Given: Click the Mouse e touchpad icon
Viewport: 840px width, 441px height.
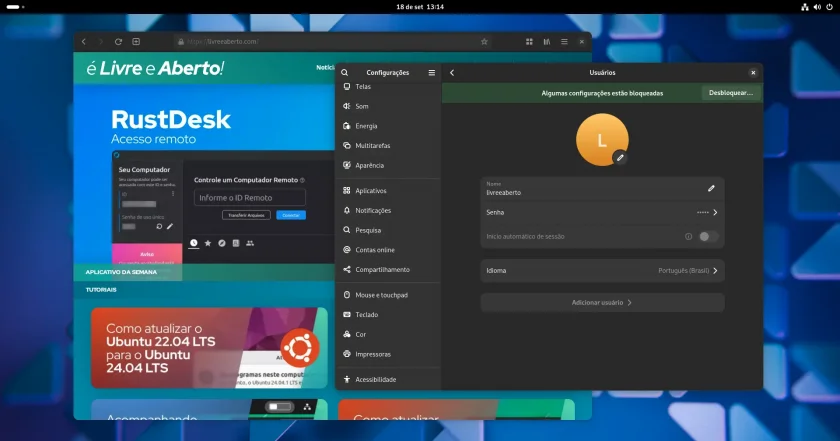Looking at the screenshot, I should coord(347,295).
